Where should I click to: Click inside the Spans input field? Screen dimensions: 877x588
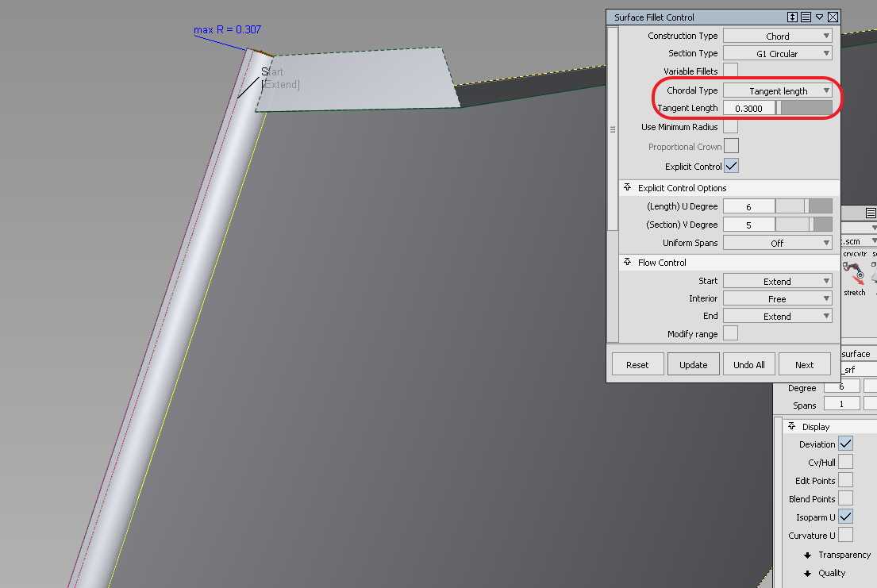click(x=840, y=403)
